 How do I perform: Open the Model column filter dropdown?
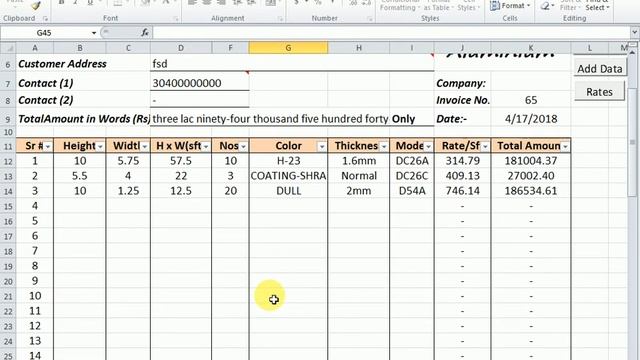point(428,146)
